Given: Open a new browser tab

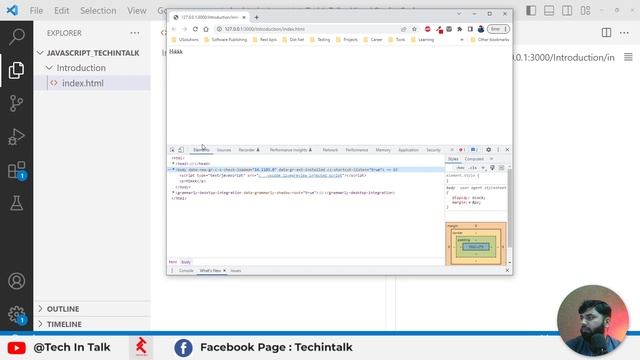Looking at the screenshot, I should point(256,17).
